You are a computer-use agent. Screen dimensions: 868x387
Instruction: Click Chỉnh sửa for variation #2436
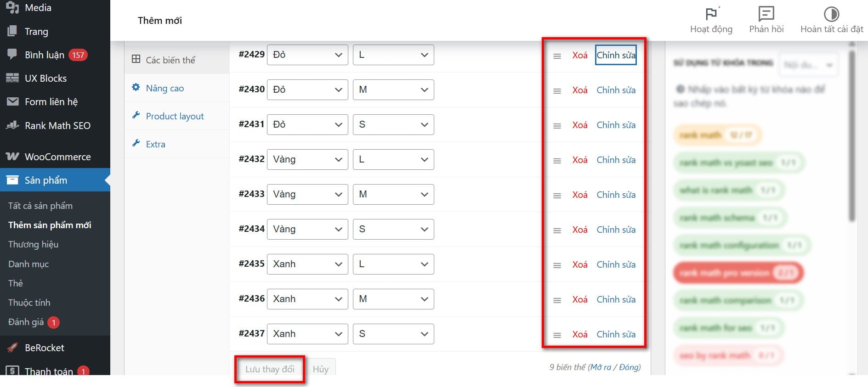[x=616, y=299]
